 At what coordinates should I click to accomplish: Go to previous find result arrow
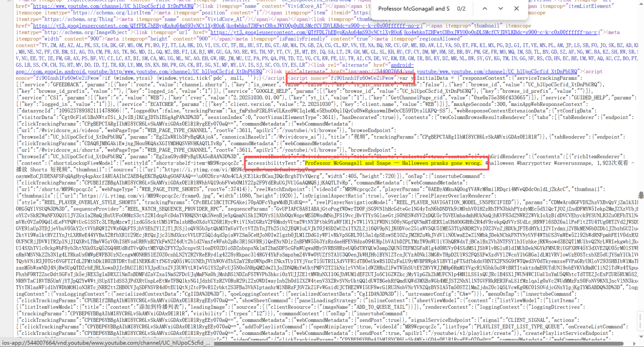coord(484,9)
